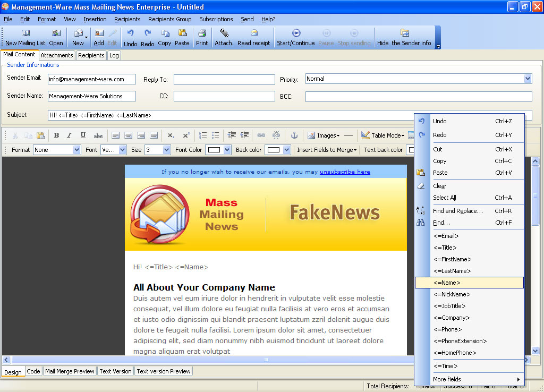Enable bulleted list formatting

pyautogui.click(x=214, y=135)
